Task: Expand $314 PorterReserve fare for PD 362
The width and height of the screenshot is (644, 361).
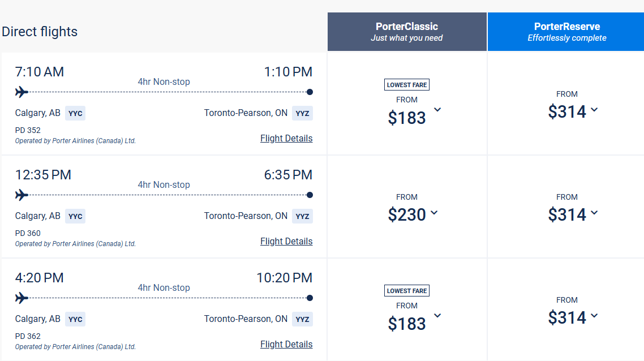Action: coord(594,316)
